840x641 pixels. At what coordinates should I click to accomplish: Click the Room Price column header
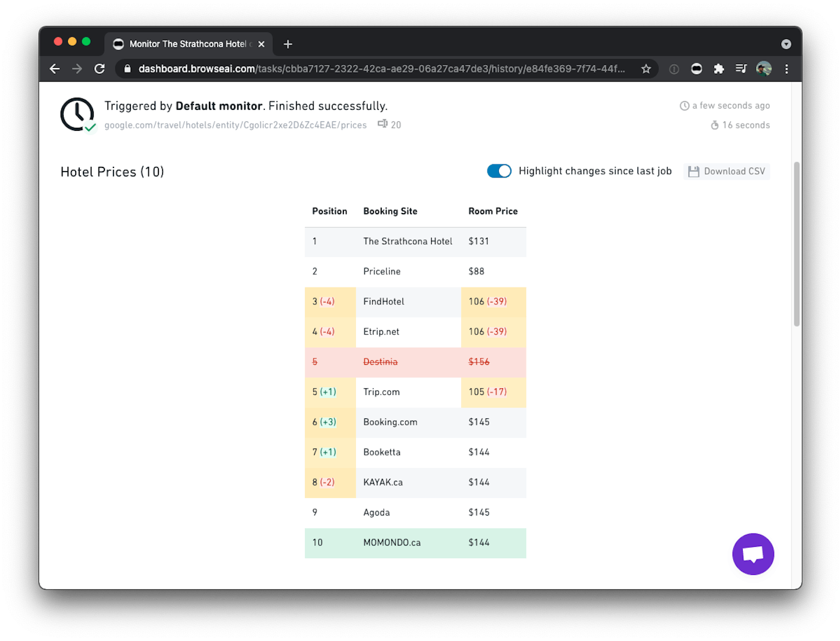(493, 211)
